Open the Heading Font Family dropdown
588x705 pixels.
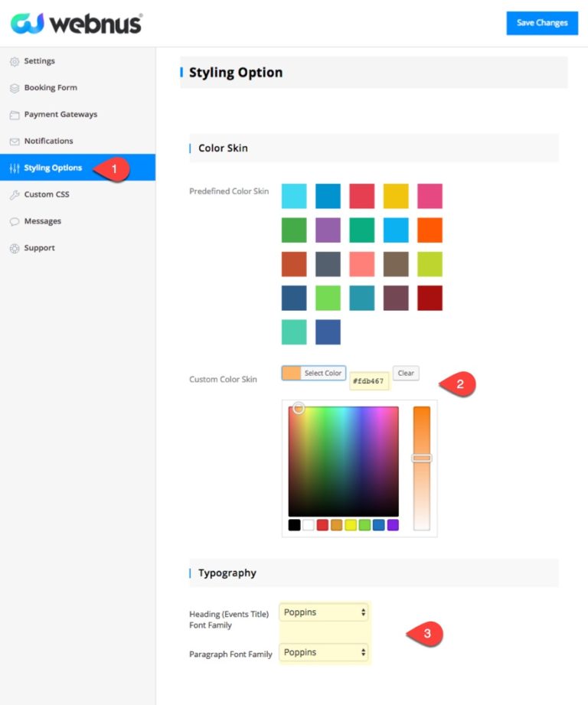coord(324,612)
